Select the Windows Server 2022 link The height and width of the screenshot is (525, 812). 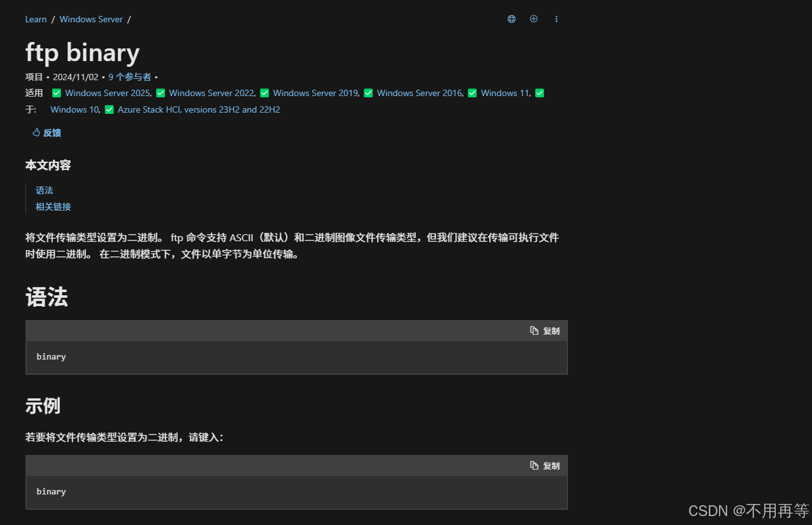tap(211, 93)
